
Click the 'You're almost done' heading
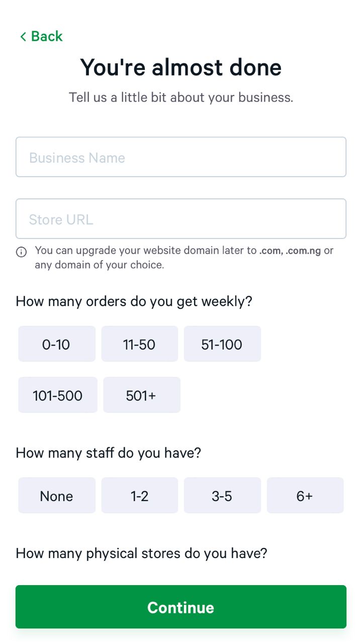[x=181, y=67]
